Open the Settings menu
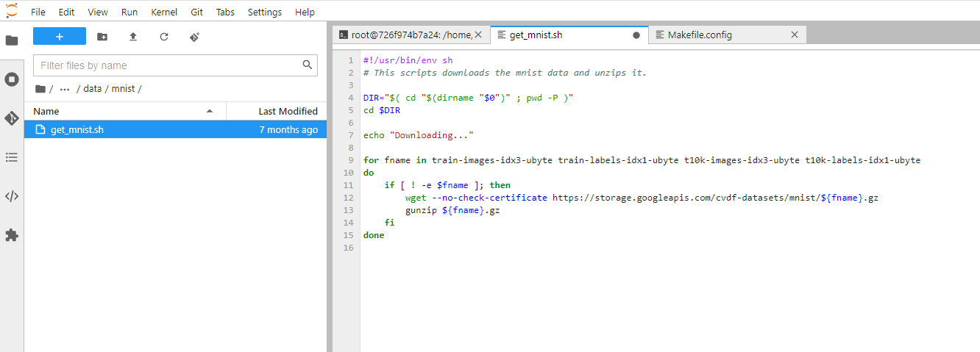 click(265, 12)
